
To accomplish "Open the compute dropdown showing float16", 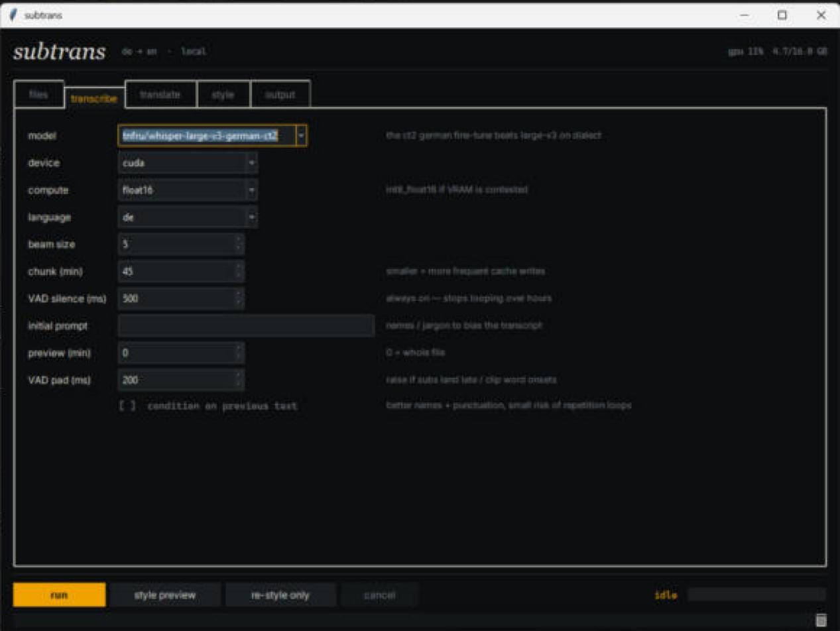I will click(x=188, y=190).
